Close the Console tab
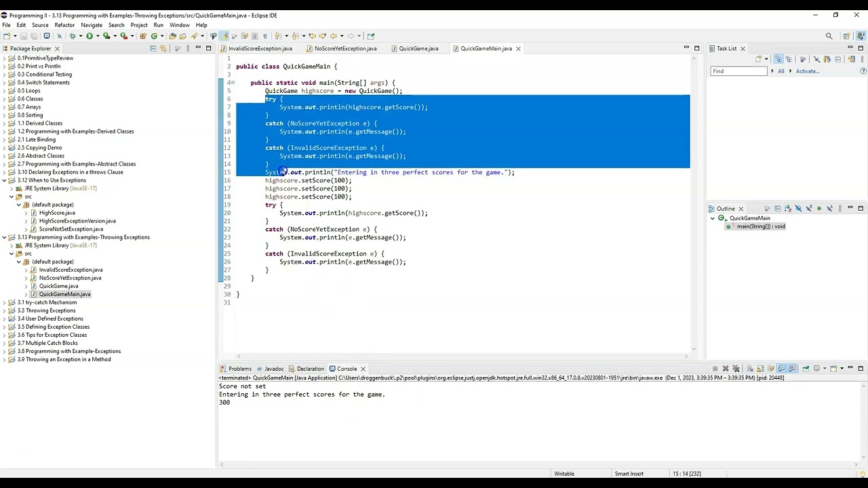The image size is (868, 488). [363, 369]
